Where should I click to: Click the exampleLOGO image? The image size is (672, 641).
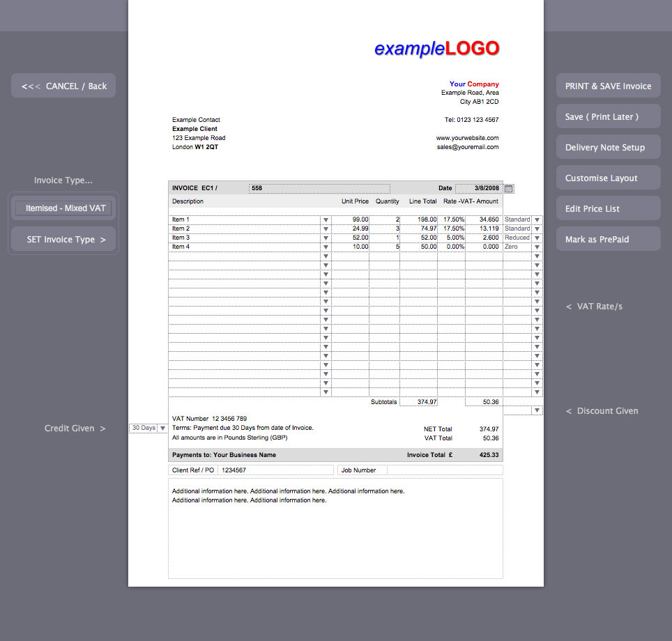pos(436,49)
